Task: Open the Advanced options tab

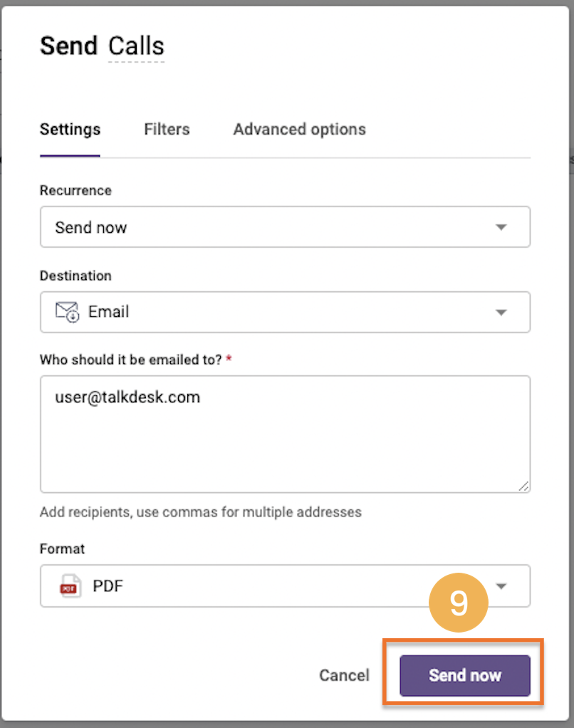Action: (299, 129)
